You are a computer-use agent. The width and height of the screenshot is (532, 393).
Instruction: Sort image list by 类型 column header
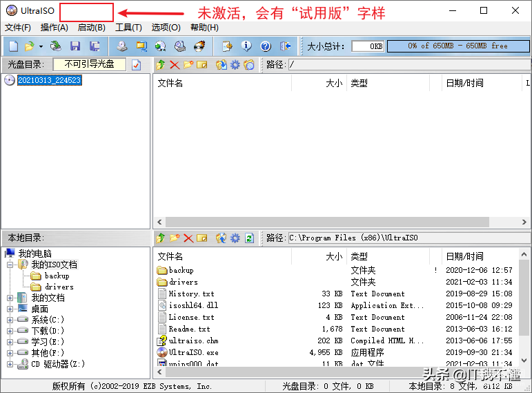[x=388, y=83]
